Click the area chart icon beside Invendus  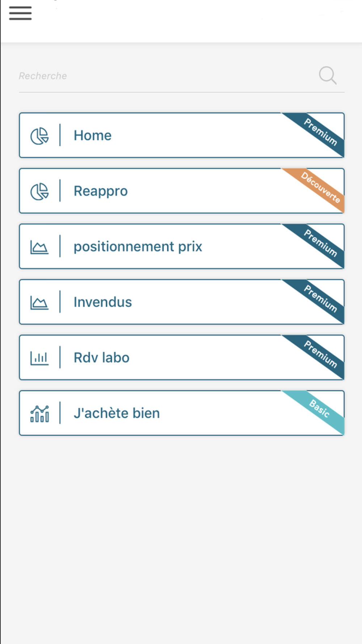point(39,302)
